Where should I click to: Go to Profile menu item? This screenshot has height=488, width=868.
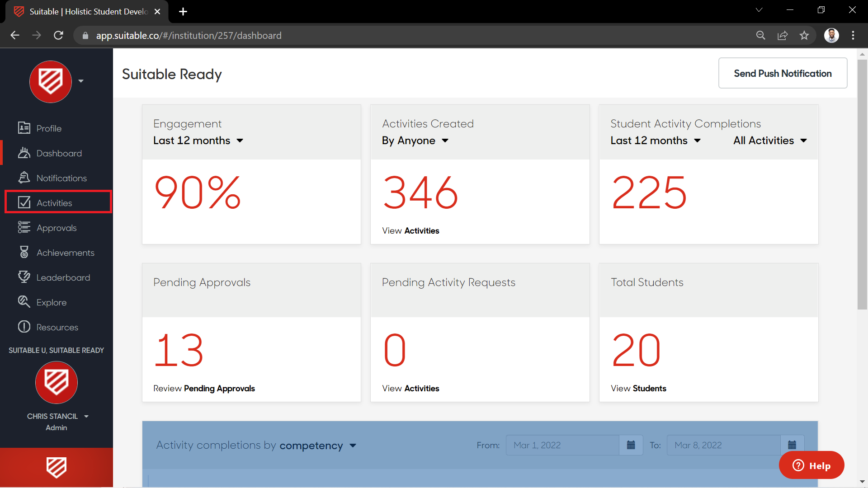click(x=49, y=128)
